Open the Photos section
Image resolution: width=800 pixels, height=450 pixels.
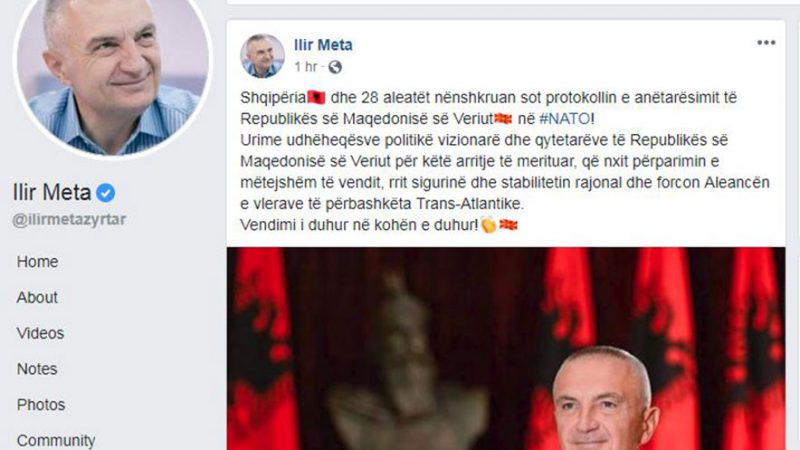tap(41, 405)
